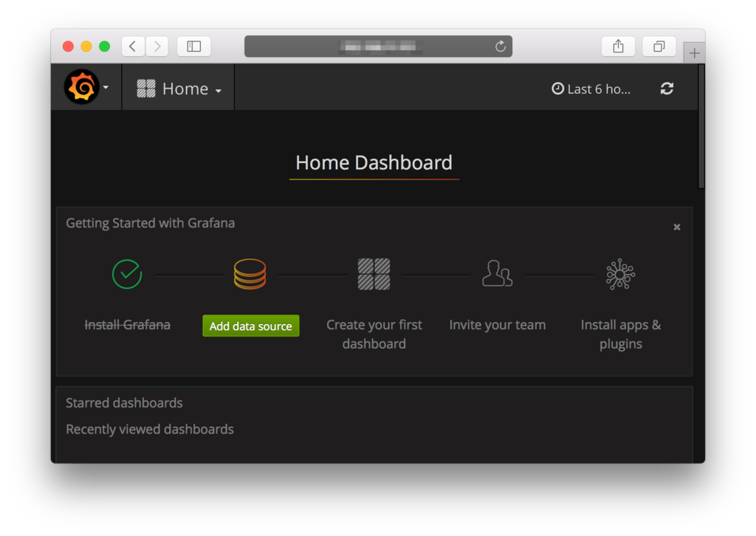Reload page using address bar reload icon

click(501, 47)
